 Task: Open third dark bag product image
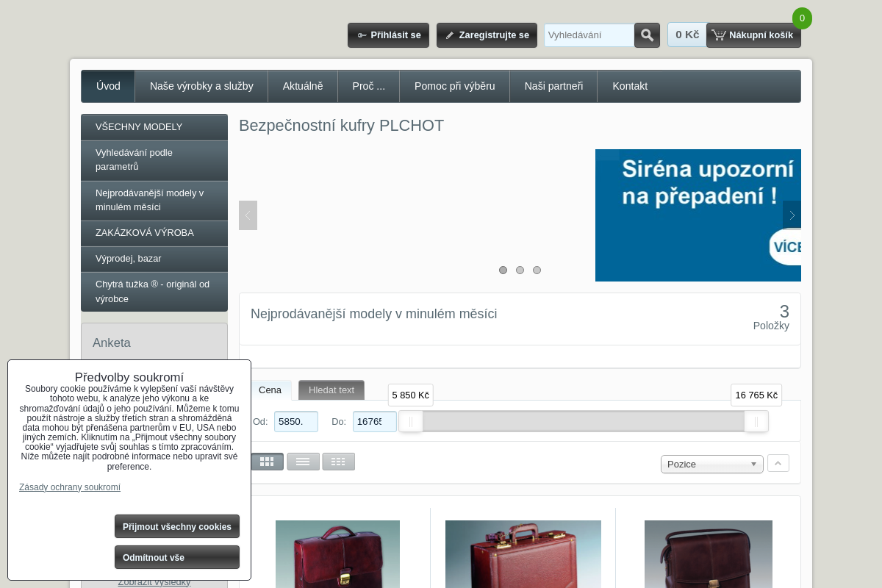coord(709,554)
